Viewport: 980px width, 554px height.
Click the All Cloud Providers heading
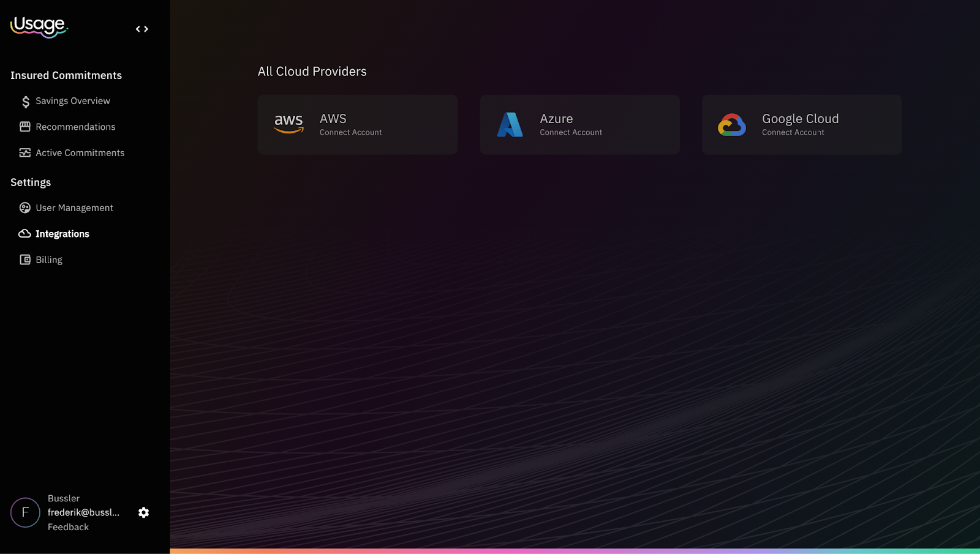(x=312, y=72)
